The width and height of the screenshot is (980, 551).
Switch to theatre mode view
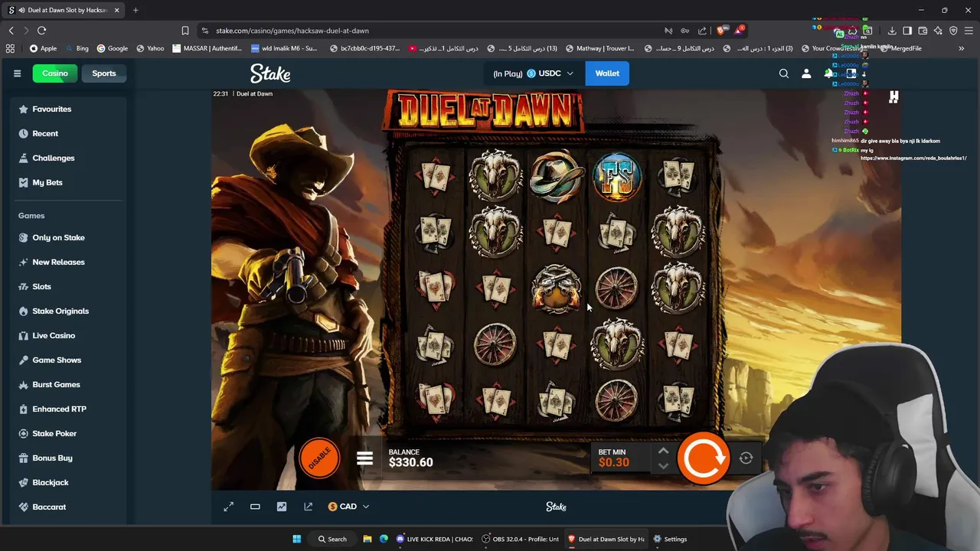coord(255,507)
